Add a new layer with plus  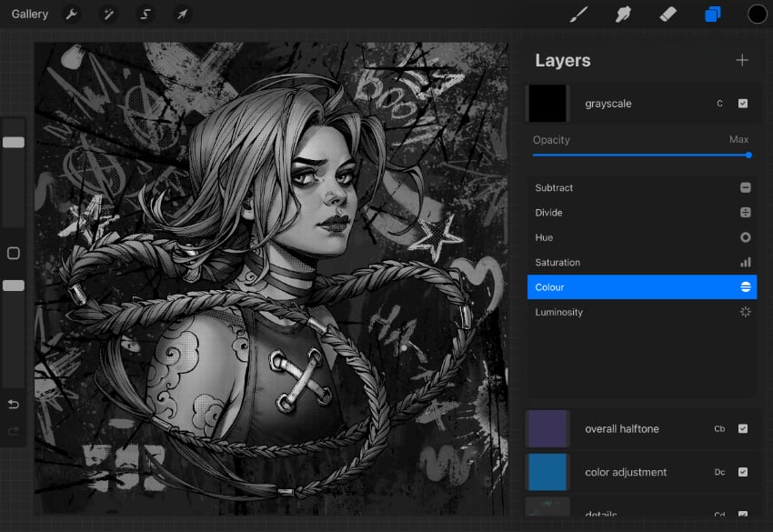click(x=742, y=60)
